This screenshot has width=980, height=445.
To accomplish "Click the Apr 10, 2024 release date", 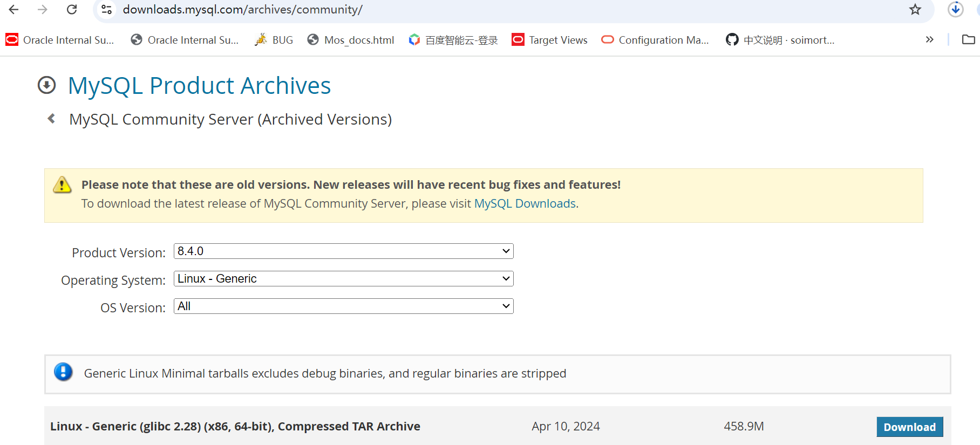I will 566,426.
